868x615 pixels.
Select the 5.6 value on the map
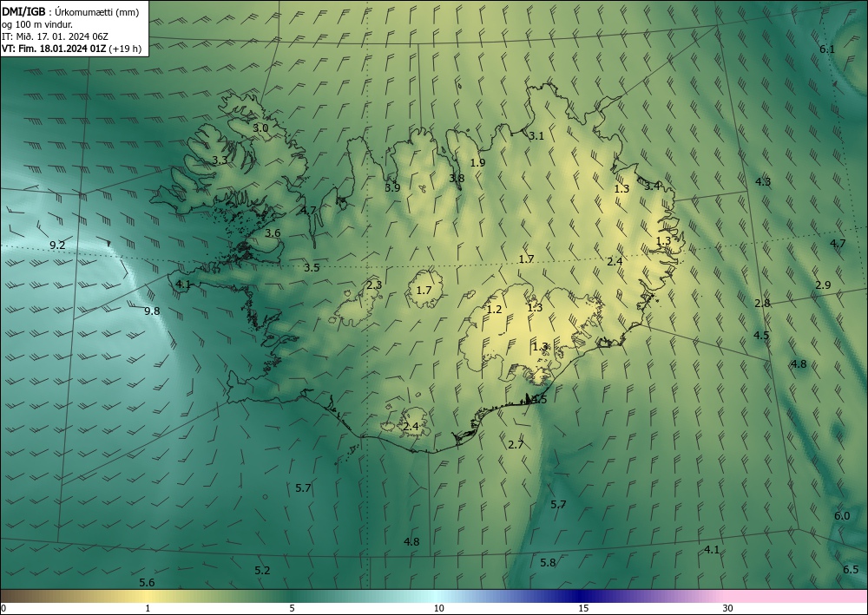[x=147, y=582]
